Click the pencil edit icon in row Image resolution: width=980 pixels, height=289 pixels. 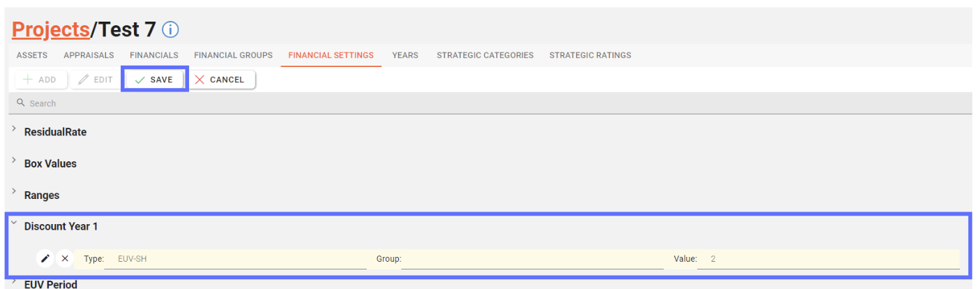(45, 259)
